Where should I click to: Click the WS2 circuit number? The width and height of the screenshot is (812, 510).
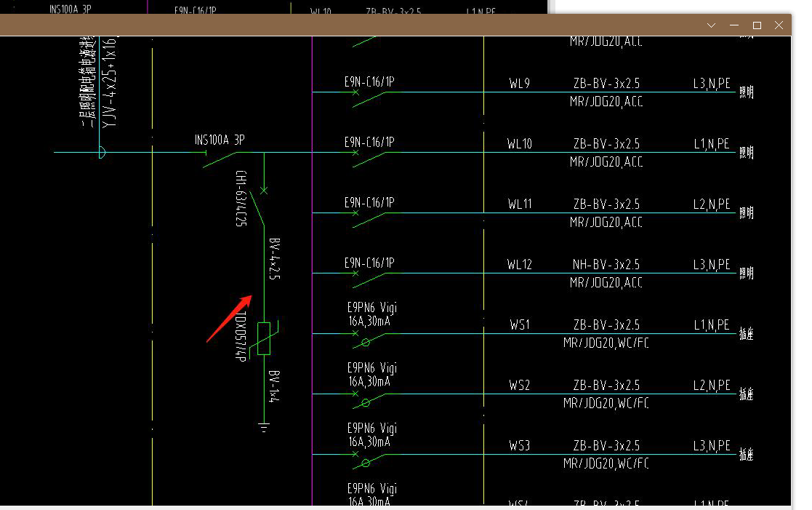(520, 385)
